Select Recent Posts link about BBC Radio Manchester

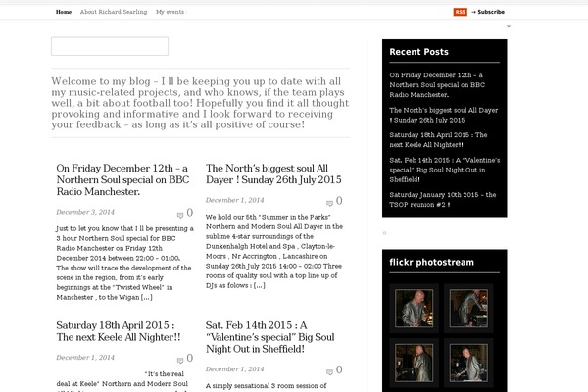click(437, 85)
